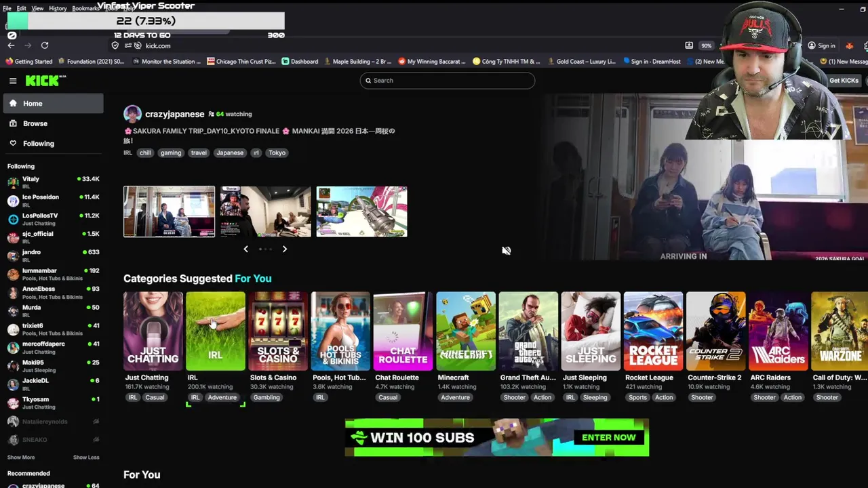The height and width of the screenshot is (488, 868).
Task: Select Browse in the Kick sidebar
Action: tap(54, 123)
